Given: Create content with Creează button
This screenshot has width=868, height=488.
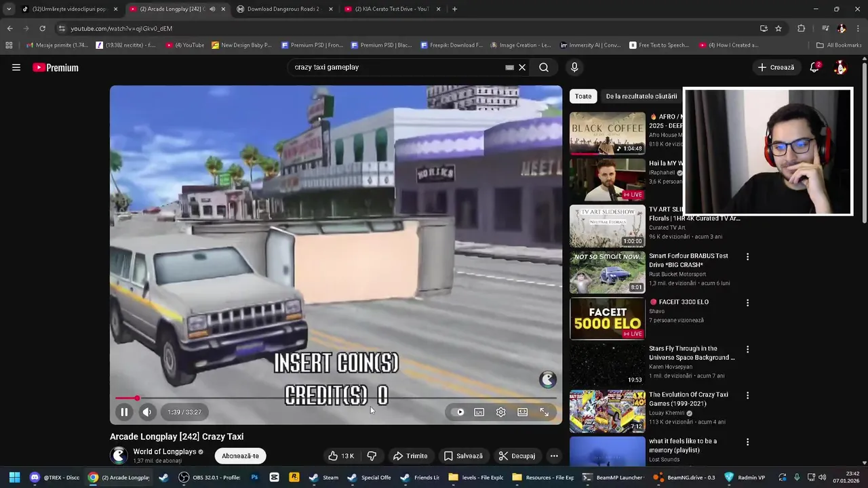Looking at the screenshot, I should tap(776, 67).
